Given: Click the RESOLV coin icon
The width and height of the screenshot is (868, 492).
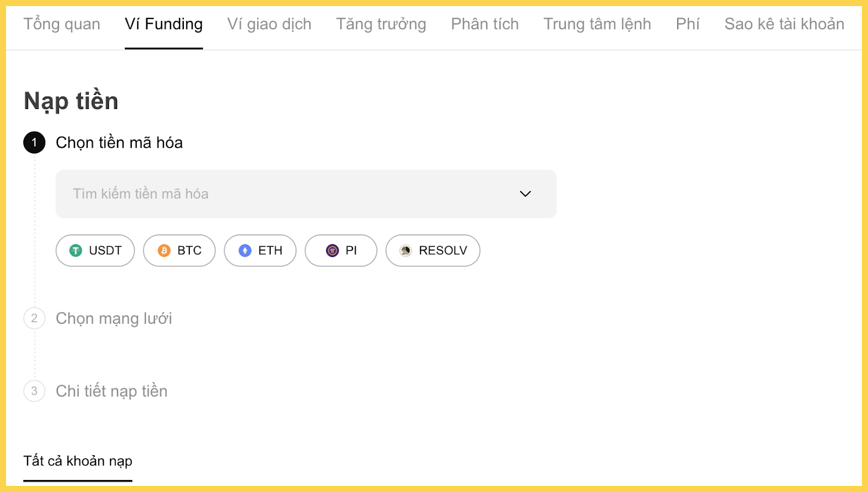Looking at the screenshot, I should pyautogui.click(x=405, y=251).
